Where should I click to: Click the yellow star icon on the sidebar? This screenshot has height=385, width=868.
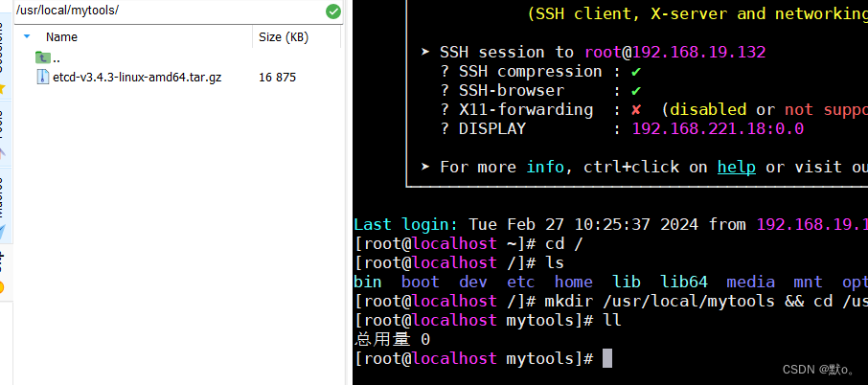(x=3, y=88)
